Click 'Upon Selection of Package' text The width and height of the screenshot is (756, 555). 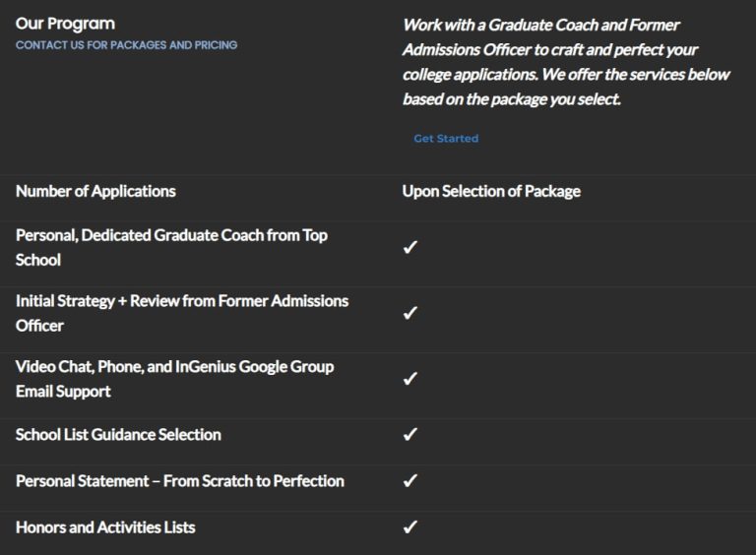pos(491,191)
